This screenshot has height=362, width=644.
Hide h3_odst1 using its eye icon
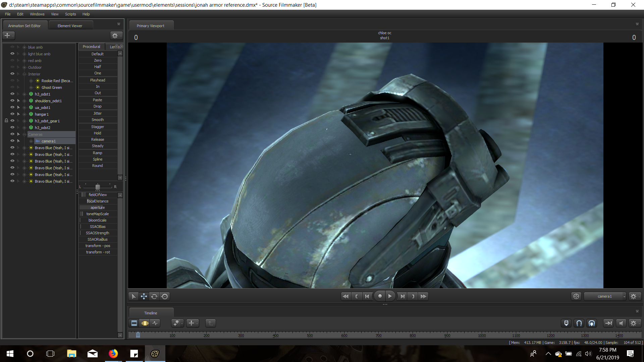click(x=12, y=94)
